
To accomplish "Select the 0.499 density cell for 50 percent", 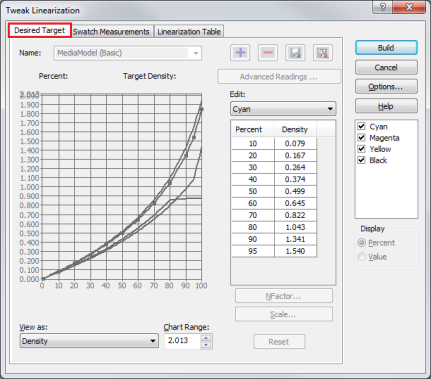I will tap(295, 191).
